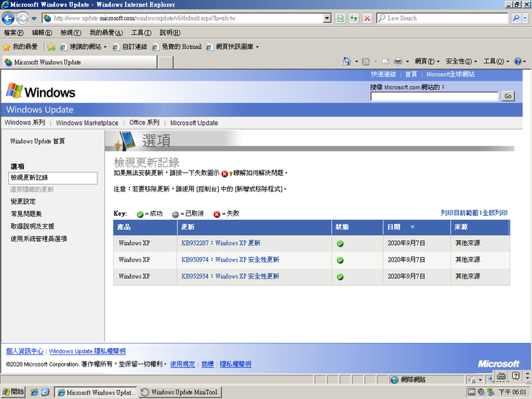Switch to Windows Update MiniTool taskbar window
This screenshot has height=399, width=532.
[x=180, y=392]
